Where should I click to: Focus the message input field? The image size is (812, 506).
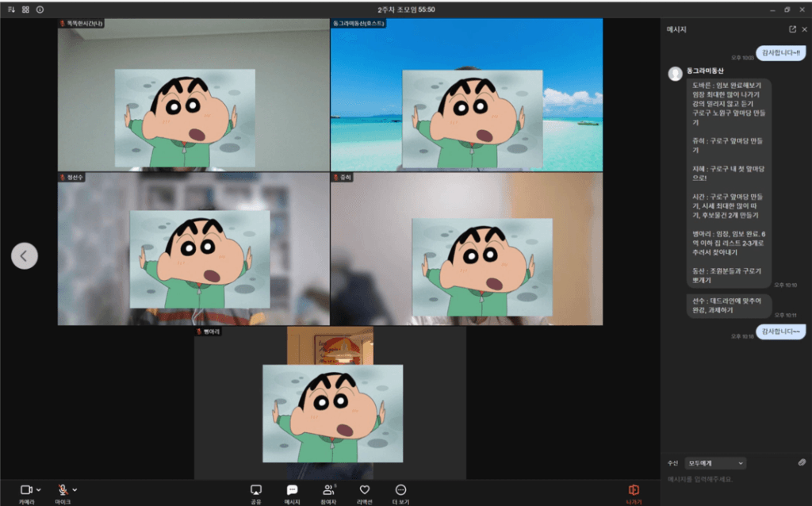[x=736, y=480]
